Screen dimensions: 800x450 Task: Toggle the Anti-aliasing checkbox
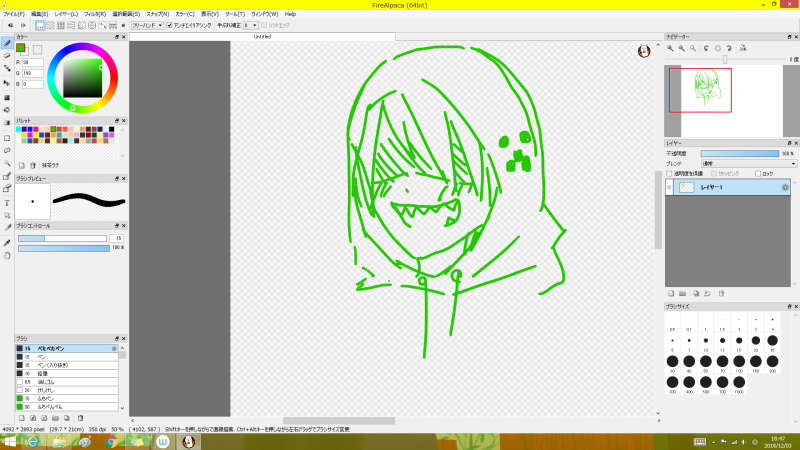click(169, 25)
